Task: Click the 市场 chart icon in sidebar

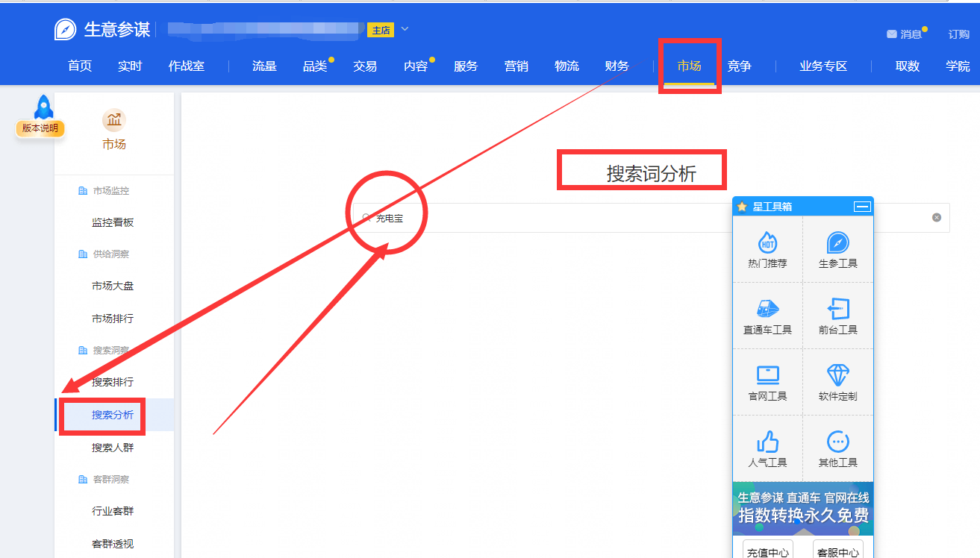Action: click(x=114, y=119)
